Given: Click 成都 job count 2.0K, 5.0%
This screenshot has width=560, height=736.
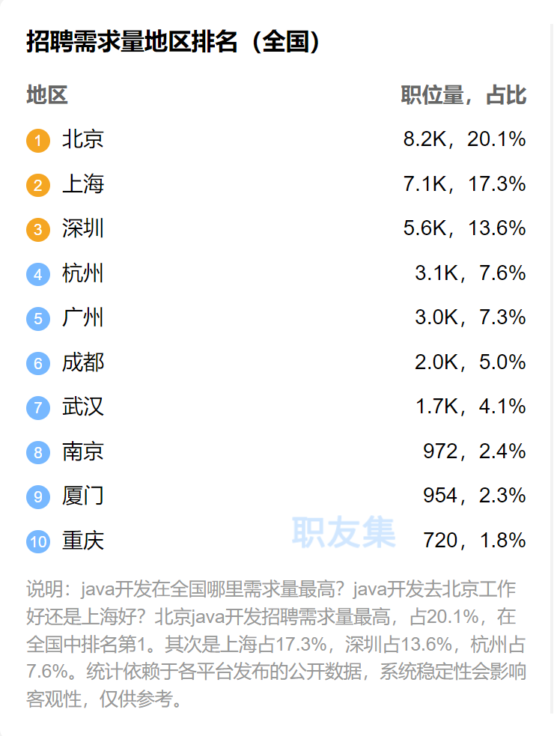Looking at the screenshot, I should (470, 362).
